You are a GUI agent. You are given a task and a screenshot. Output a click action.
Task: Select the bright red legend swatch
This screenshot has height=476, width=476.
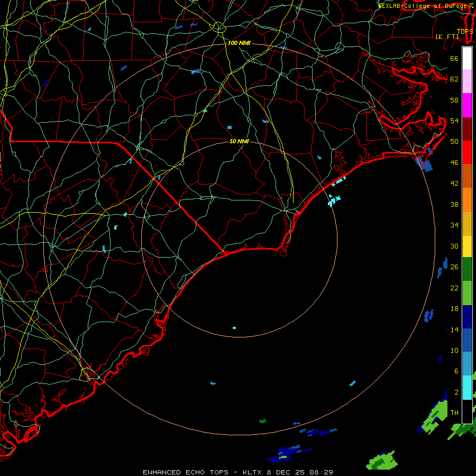(467, 152)
